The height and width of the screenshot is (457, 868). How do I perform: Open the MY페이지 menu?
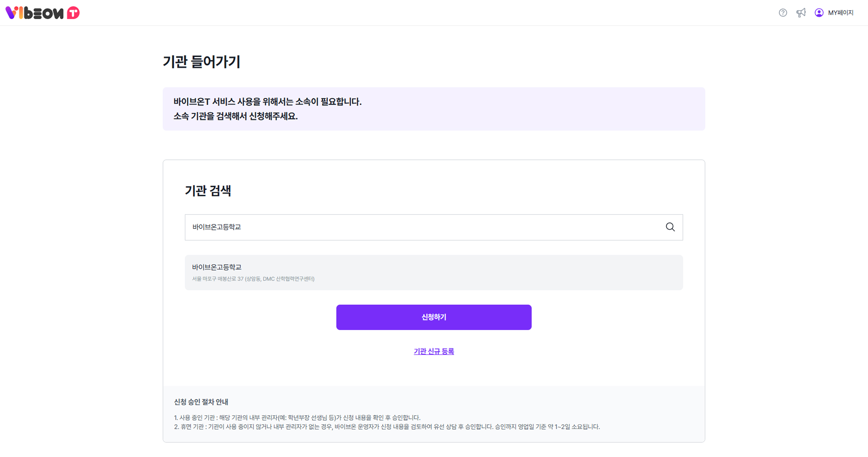840,13
